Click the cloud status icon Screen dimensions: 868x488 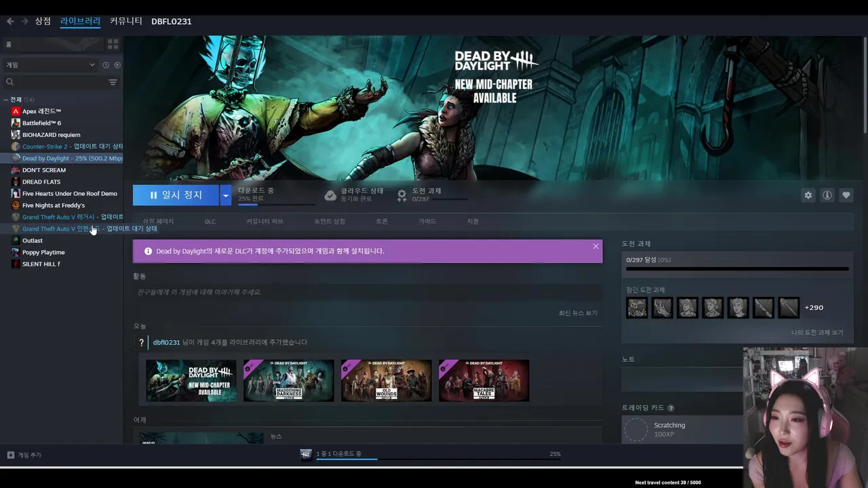click(330, 195)
